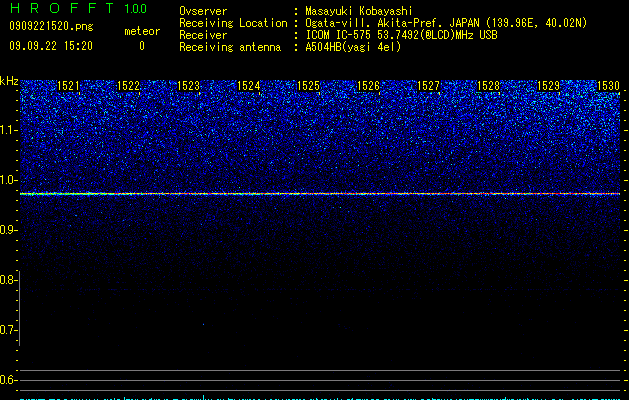The height and width of the screenshot is (400, 629).
Task: Click the 1527 time label
Action: 428,86
